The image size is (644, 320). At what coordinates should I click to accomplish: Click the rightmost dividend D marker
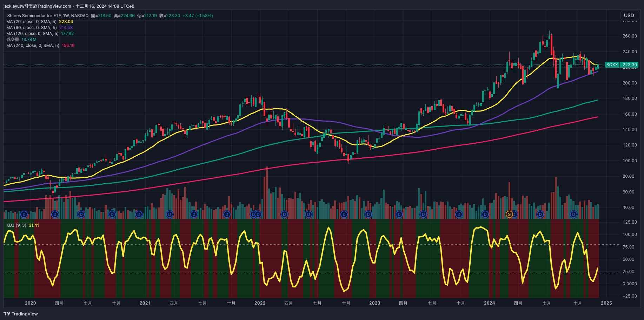pos(573,214)
